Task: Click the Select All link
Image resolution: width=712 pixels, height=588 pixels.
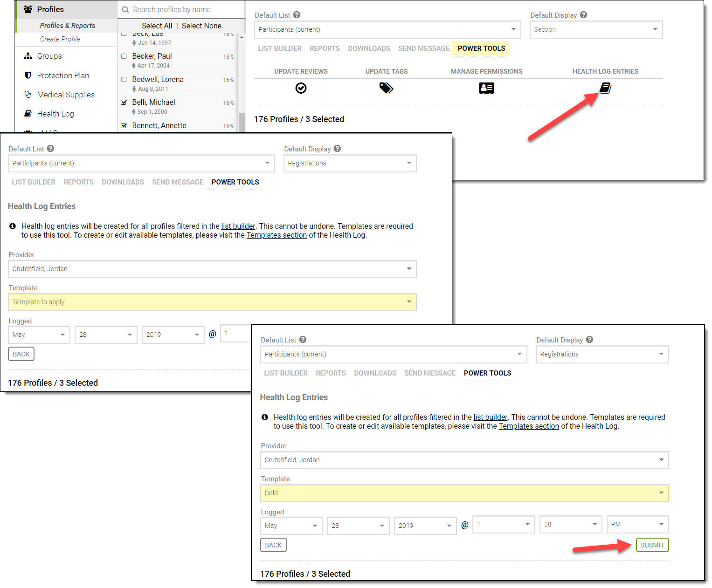Action: [157, 26]
